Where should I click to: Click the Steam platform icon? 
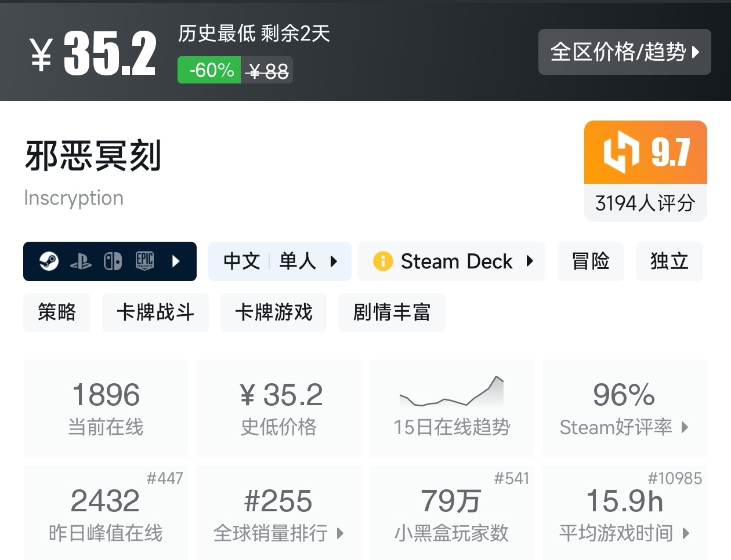(x=49, y=261)
